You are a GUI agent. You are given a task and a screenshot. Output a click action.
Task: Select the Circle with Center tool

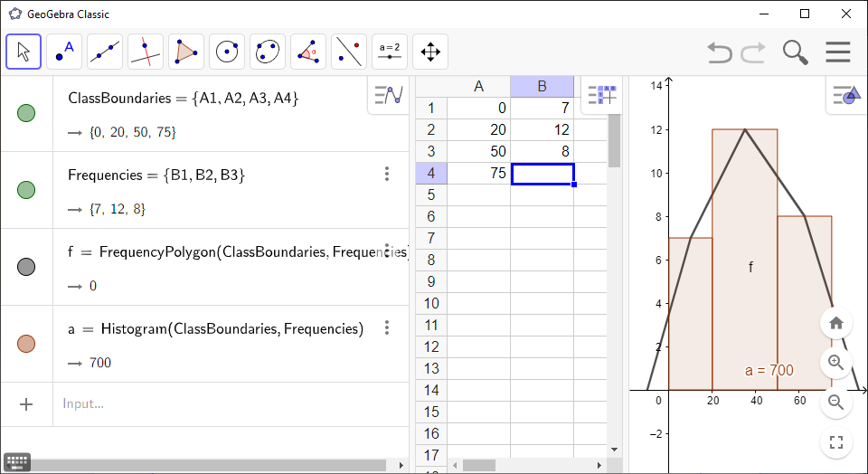coord(227,52)
